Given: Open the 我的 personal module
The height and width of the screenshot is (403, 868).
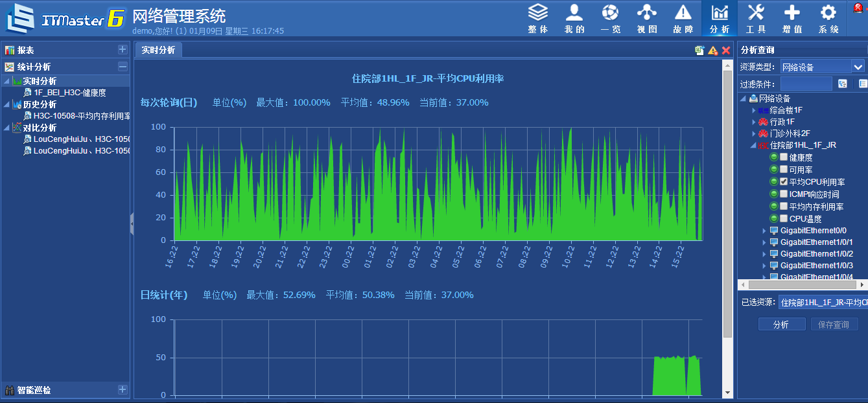Looking at the screenshot, I should point(574,18).
